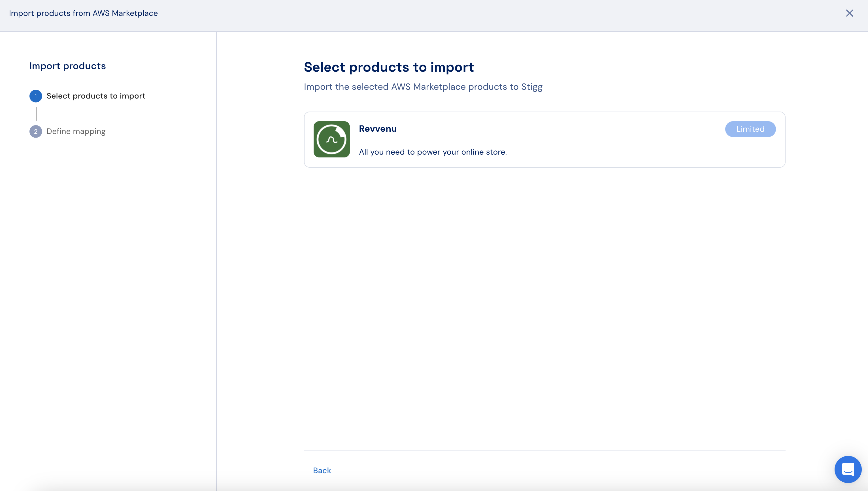Go back using the Back link

(322, 470)
